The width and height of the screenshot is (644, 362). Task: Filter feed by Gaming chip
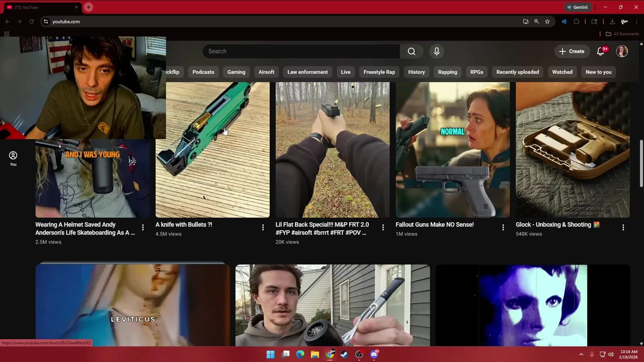point(236,72)
